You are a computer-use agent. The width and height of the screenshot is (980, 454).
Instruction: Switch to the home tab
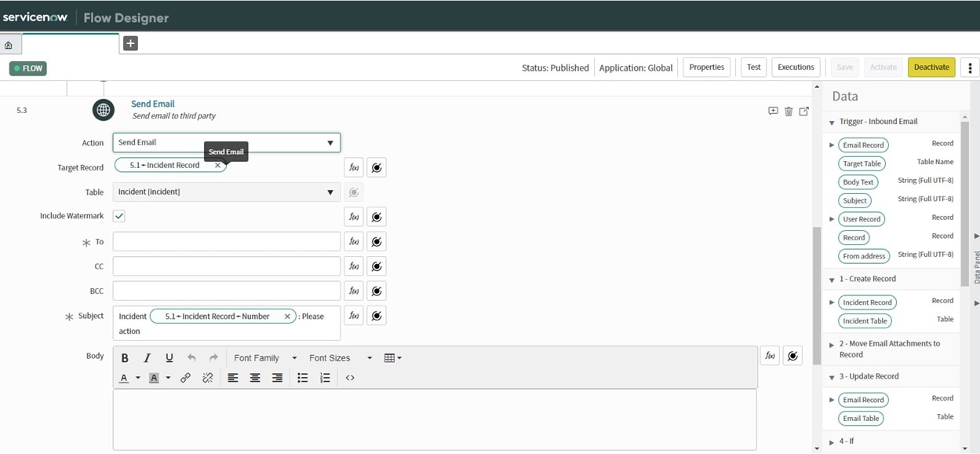9,43
